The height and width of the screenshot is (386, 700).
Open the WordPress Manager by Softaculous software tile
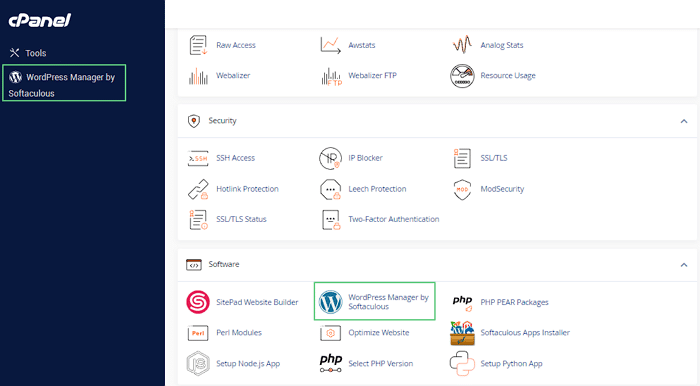coord(375,301)
